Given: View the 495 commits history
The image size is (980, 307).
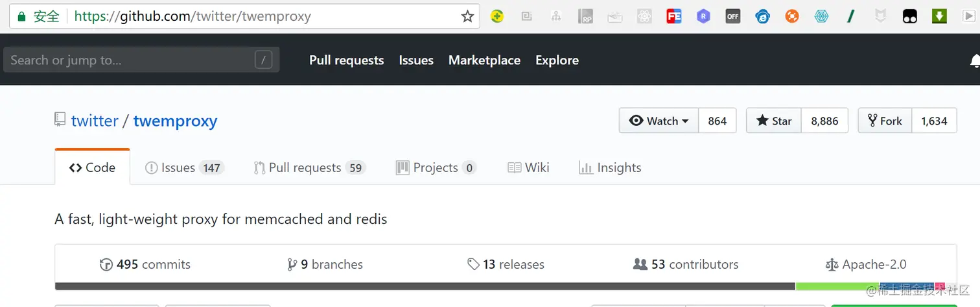Looking at the screenshot, I should pos(145,264).
